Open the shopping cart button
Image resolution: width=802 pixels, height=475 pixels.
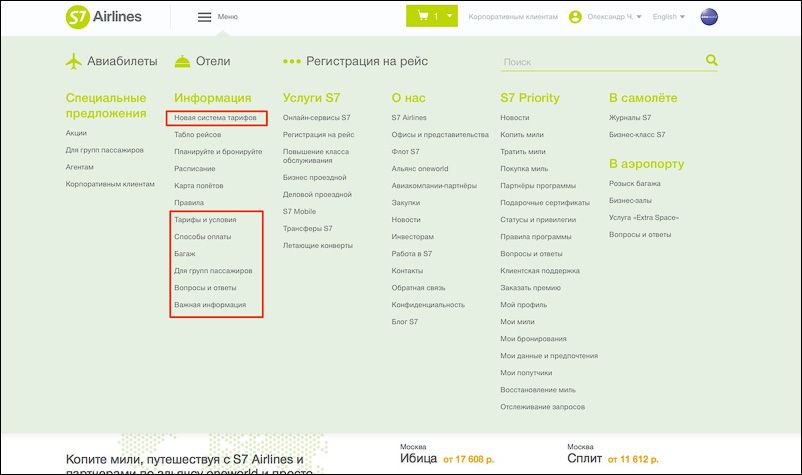click(432, 16)
